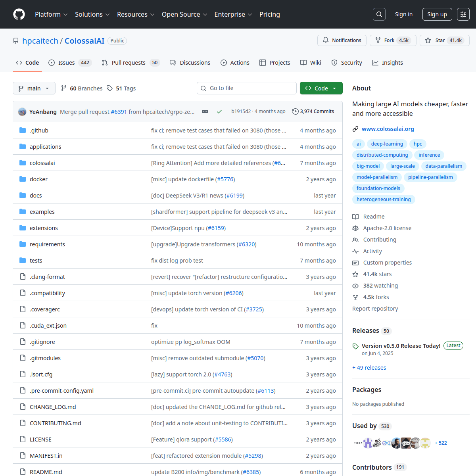Open the Insights tab
476x476 pixels.
pyautogui.click(x=388, y=63)
